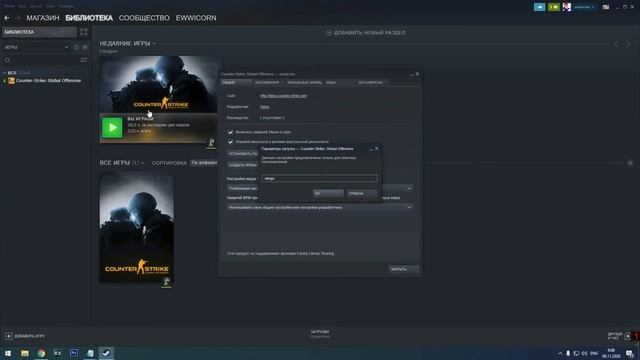Open the Valve developer link
The image size is (640, 360).
pos(264,107)
